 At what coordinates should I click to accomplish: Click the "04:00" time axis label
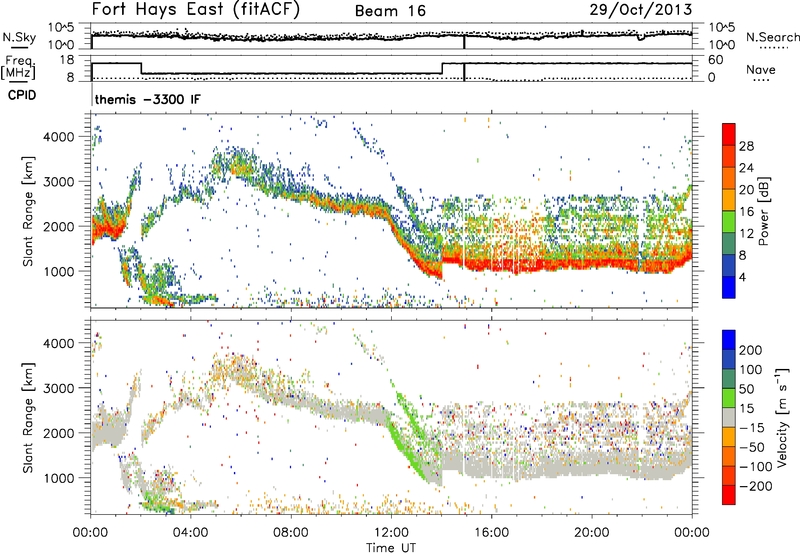click(191, 533)
